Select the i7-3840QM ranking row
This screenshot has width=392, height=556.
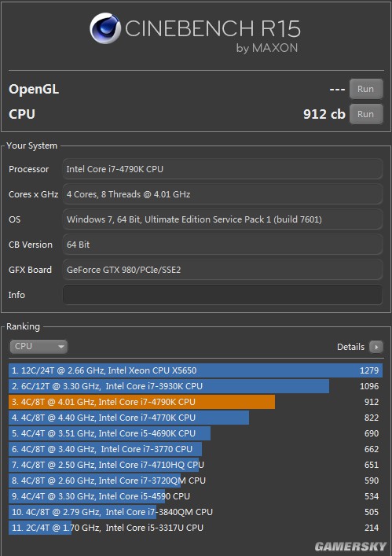[x=196, y=512]
